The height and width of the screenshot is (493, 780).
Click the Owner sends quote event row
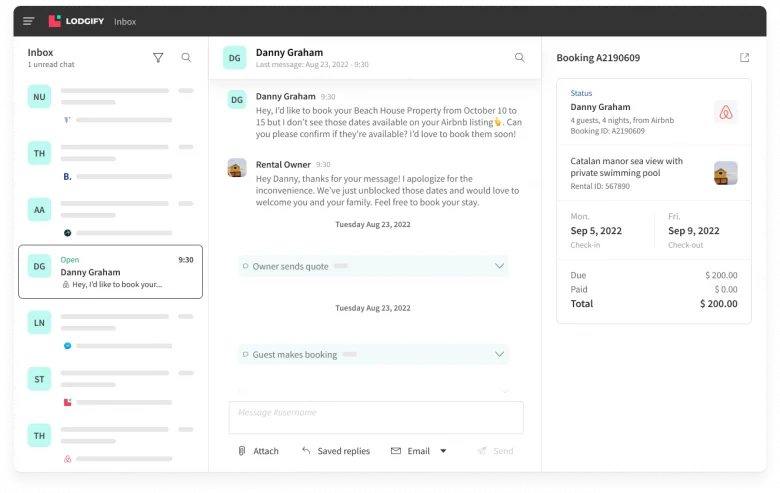[x=373, y=266]
